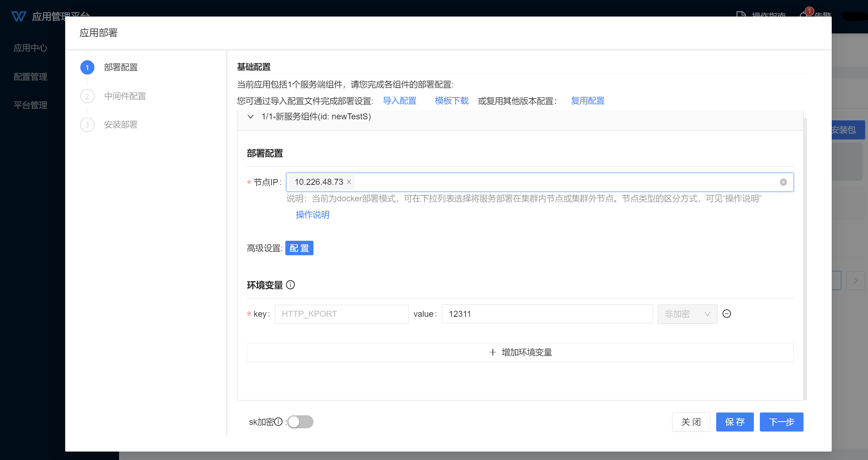Open the 非加密 encryption dropdown
The width and height of the screenshot is (868, 460).
[x=687, y=314]
